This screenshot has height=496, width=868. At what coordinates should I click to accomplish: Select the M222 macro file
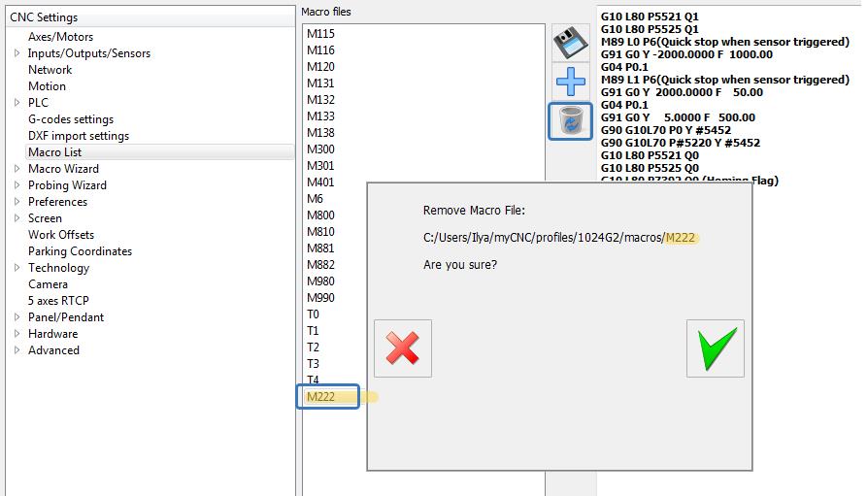tap(321, 396)
